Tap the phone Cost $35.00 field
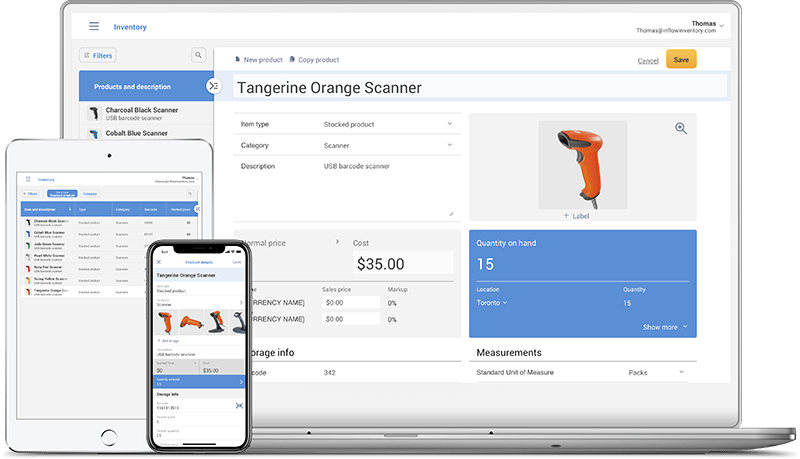 [222, 367]
